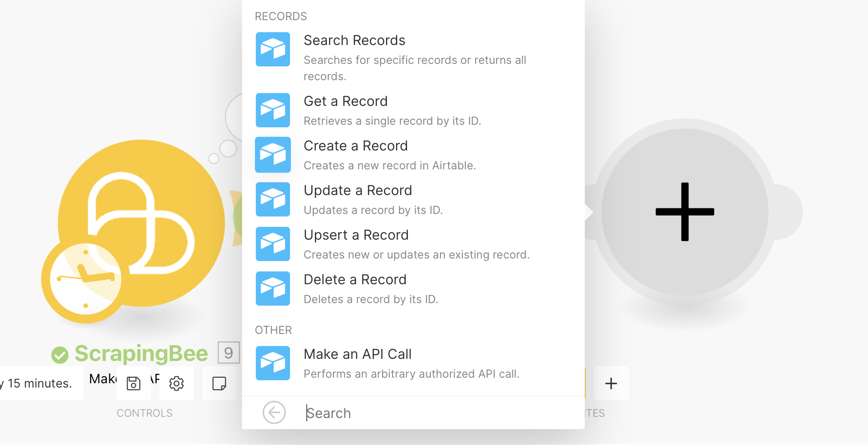Click the large empty plus module
The width and height of the screenshot is (868, 445).
[685, 212]
